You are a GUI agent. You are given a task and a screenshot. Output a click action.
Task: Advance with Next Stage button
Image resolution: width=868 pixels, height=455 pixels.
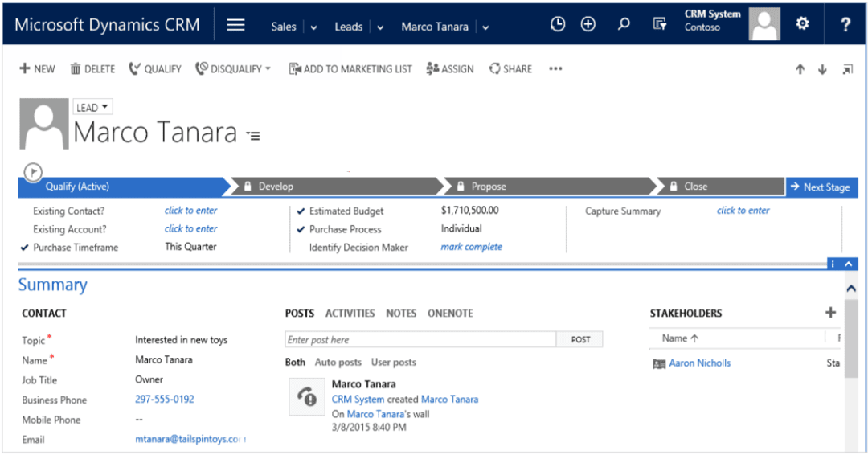coord(821,187)
